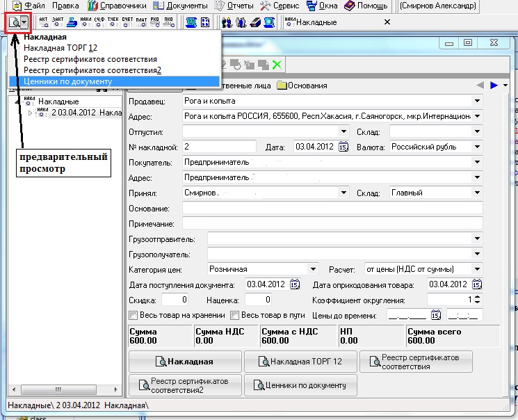Open the Сервис menu
Viewport: 518px width, 420px height.
pyautogui.click(x=280, y=6)
